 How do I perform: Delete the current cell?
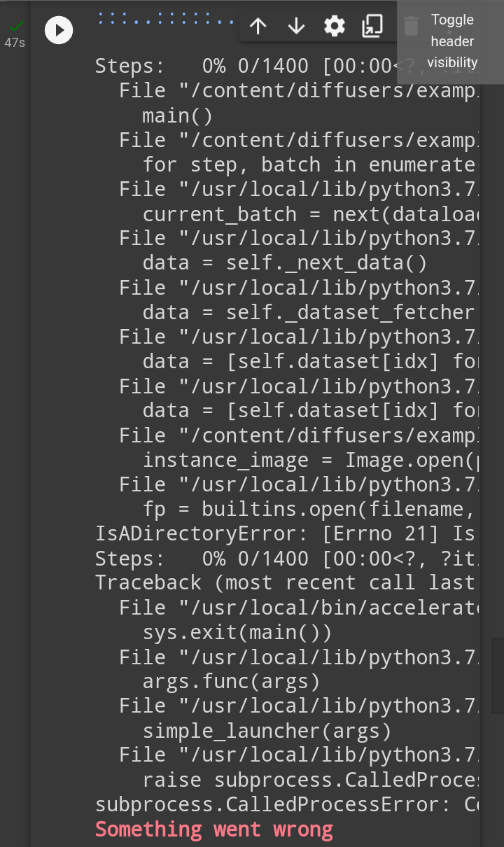click(x=409, y=25)
